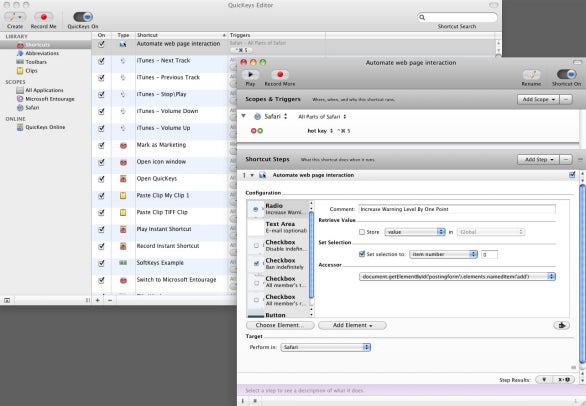Open the hot key trigger type popup

pos(320,131)
